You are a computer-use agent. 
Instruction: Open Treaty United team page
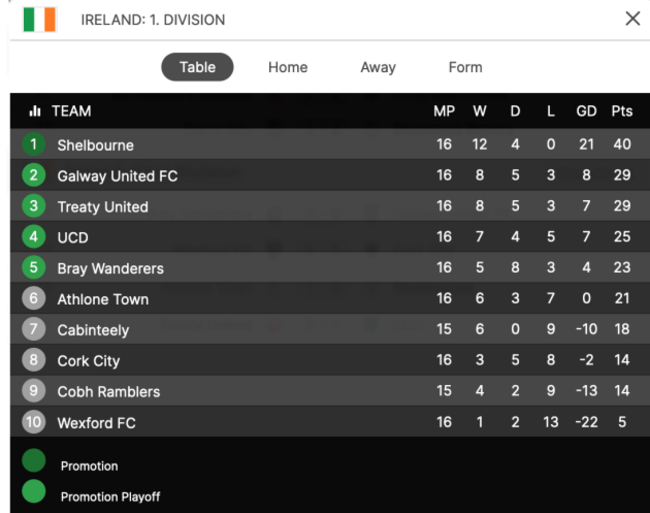coord(103,206)
